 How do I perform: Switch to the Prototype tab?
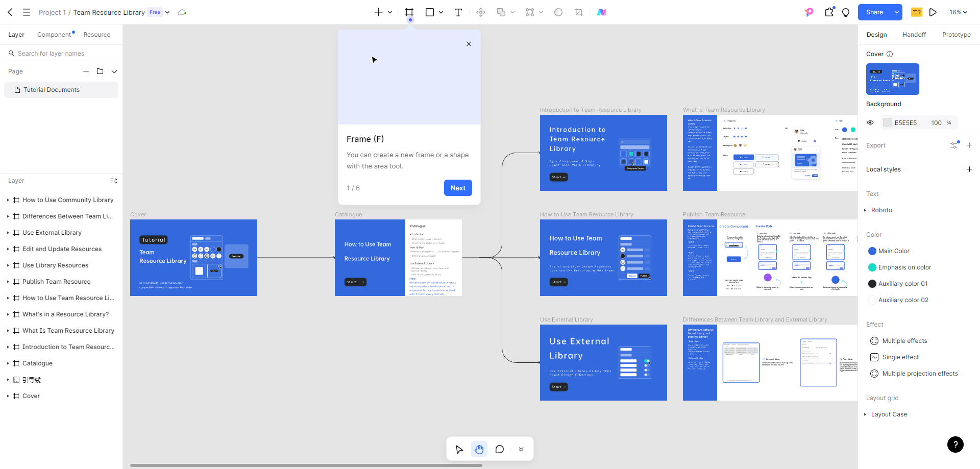[956, 35]
